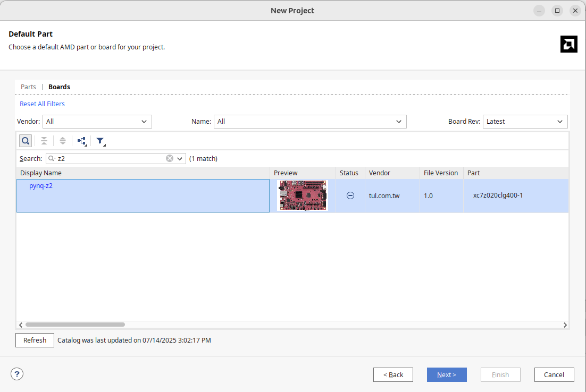Image resolution: width=586 pixels, height=392 pixels.
Task: Switch to the Parts tab
Action: pyautogui.click(x=28, y=87)
